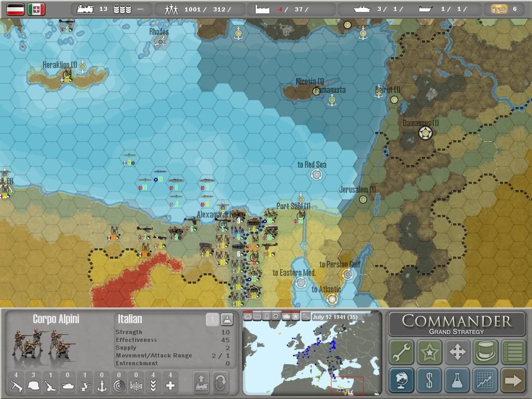Click the magnifier zoom minimap button
This screenshot has height=399, width=532.
pyautogui.click(x=305, y=316)
